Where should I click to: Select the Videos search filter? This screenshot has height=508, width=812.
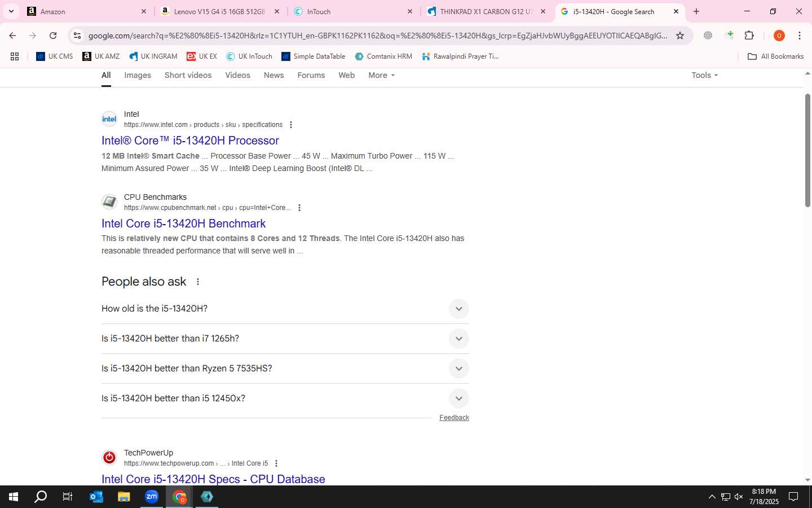[237, 75]
